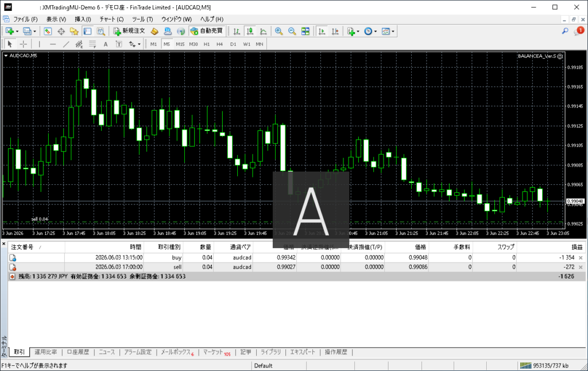Expand the profiles dropdown arrow
This screenshot has height=371, width=588.
(34, 32)
